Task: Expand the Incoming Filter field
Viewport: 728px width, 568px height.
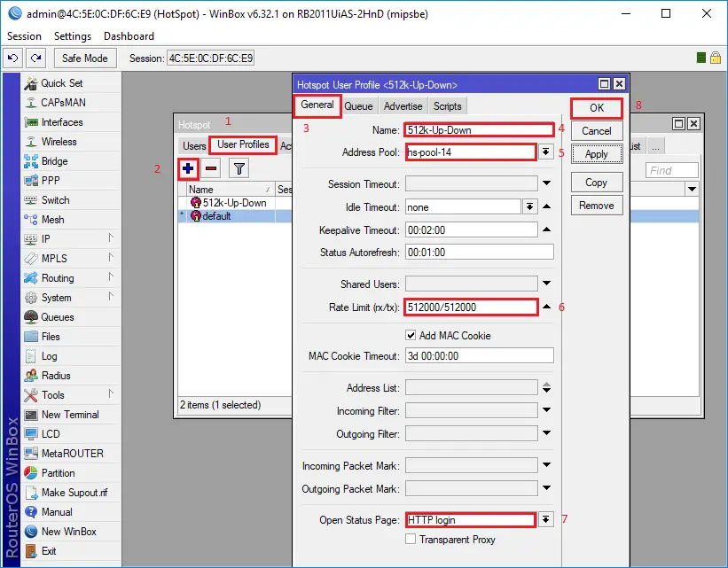Action: pos(547,410)
